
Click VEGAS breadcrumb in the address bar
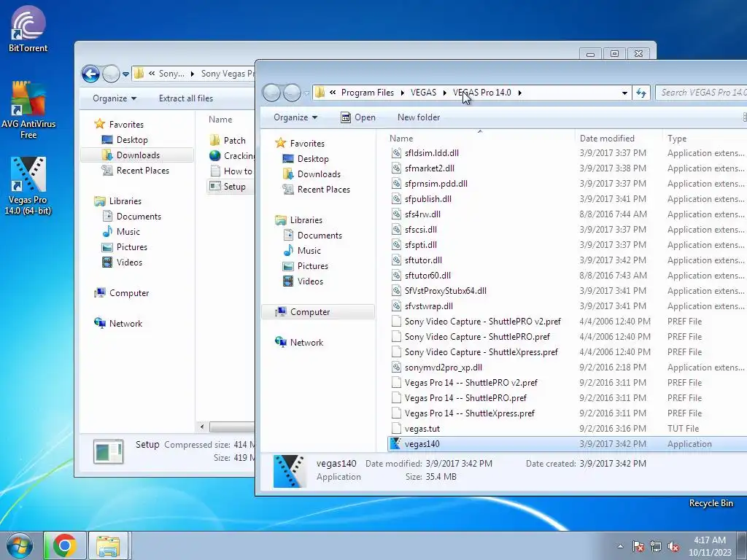(x=424, y=93)
